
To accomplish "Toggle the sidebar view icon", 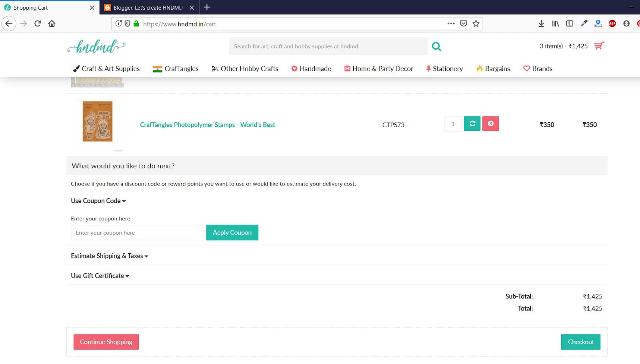I will click(x=570, y=24).
